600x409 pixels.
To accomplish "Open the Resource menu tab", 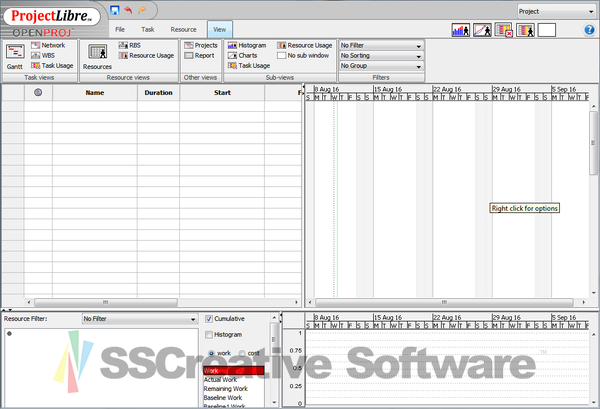I will click(x=184, y=29).
